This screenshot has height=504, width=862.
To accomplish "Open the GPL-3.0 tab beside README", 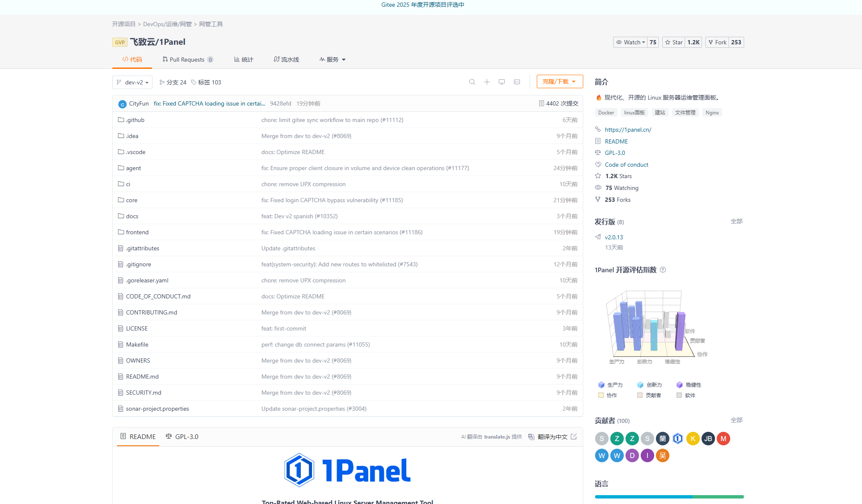I will pos(182,436).
